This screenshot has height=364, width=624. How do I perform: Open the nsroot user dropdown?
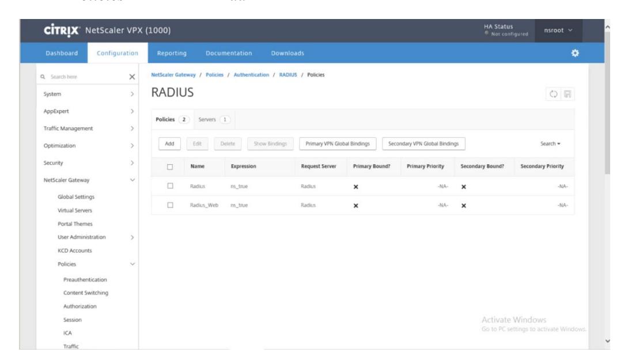click(x=558, y=30)
